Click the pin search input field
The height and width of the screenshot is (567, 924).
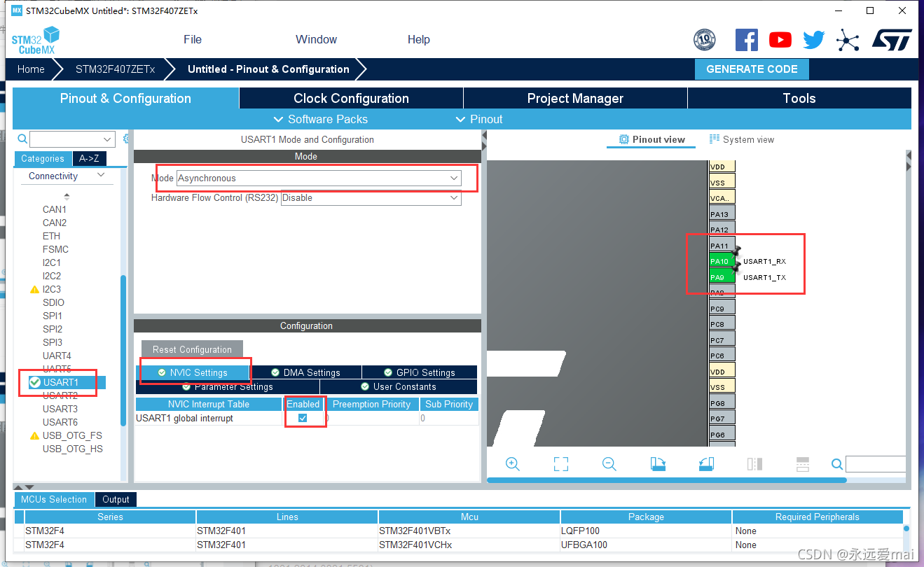click(x=876, y=464)
